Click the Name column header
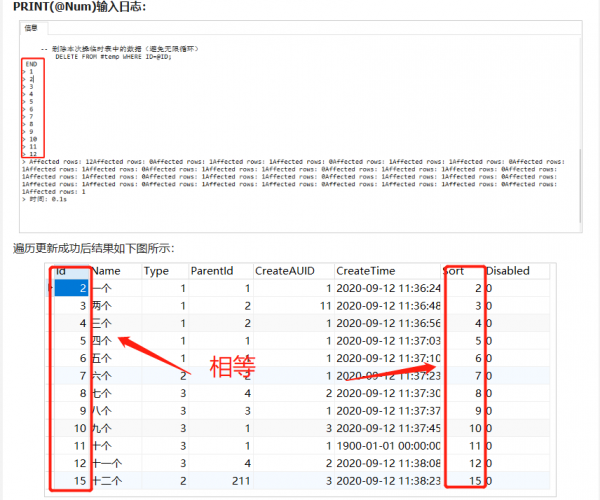 coord(116,271)
